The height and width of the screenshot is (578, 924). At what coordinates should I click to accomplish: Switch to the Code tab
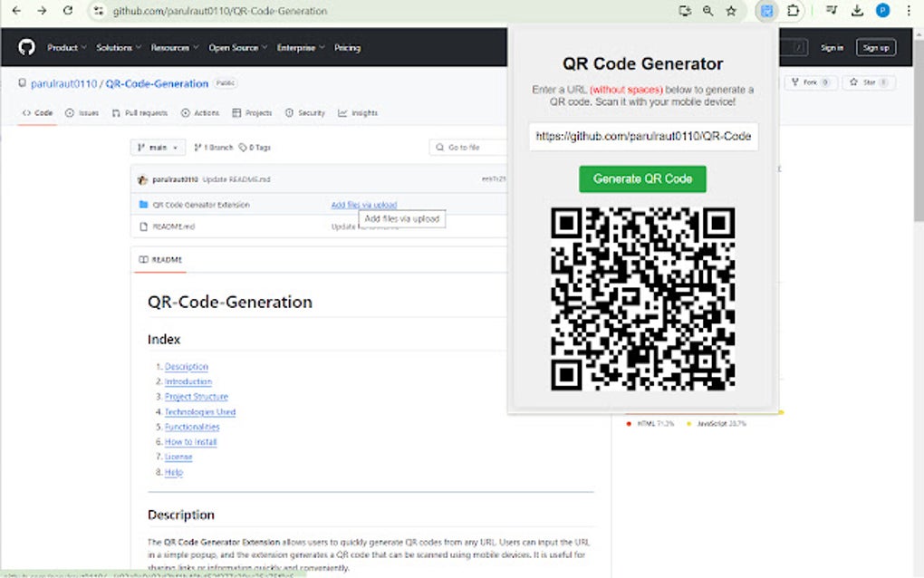37,112
